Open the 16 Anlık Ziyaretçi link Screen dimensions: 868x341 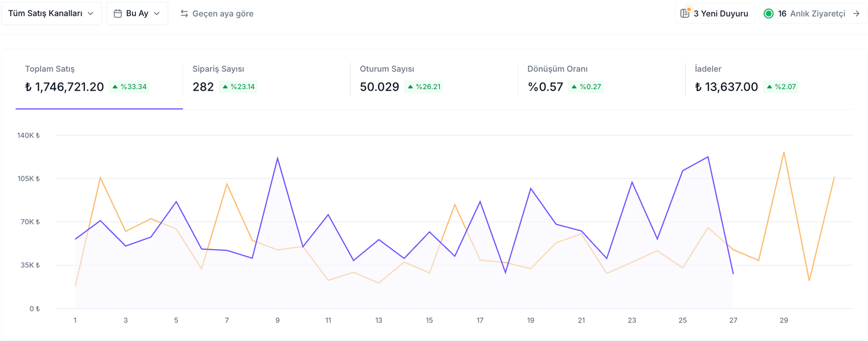(812, 13)
